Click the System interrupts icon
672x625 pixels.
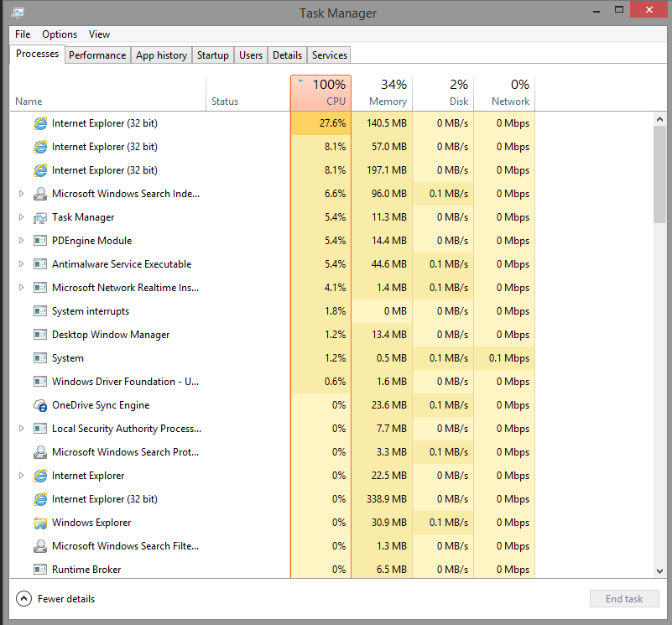(x=40, y=311)
